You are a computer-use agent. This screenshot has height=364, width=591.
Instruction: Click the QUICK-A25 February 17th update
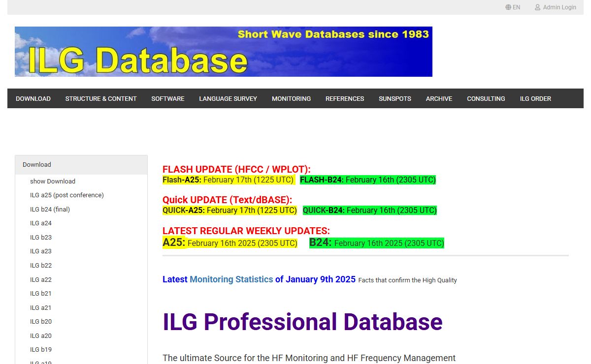pyautogui.click(x=230, y=211)
